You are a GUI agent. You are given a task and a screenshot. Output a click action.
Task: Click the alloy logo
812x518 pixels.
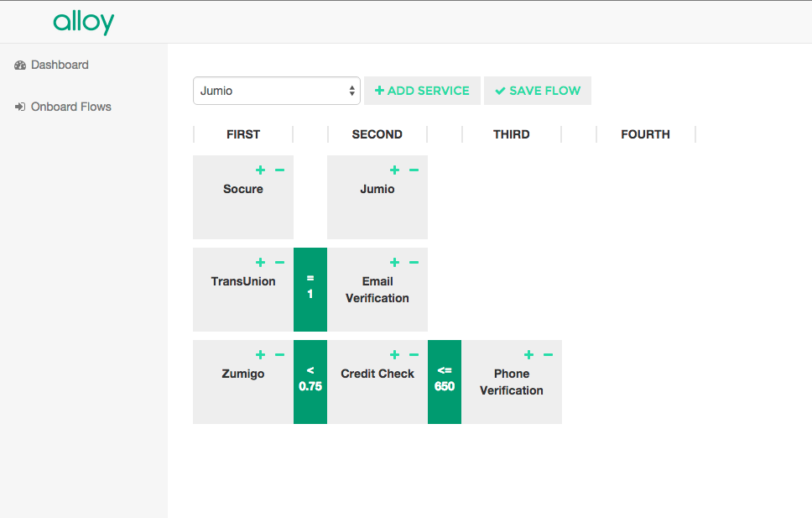click(x=83, y=22)
